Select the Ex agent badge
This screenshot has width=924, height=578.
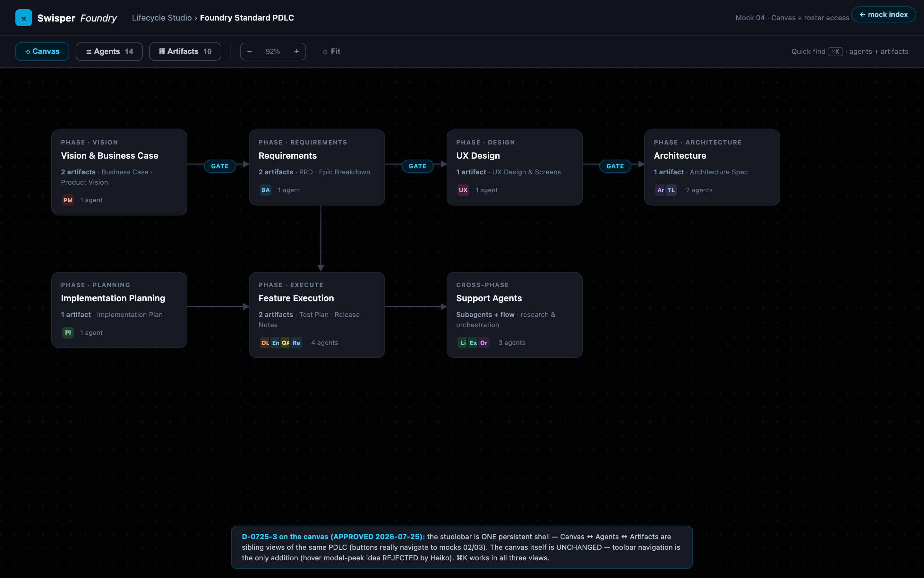click(473, 343)
